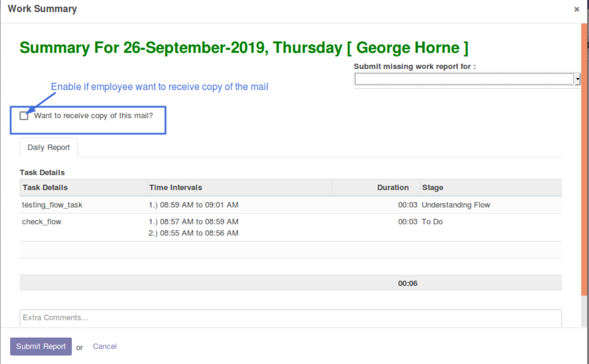
Task: Open the missing work report dropdown arrow
Action: click(578, 79)
